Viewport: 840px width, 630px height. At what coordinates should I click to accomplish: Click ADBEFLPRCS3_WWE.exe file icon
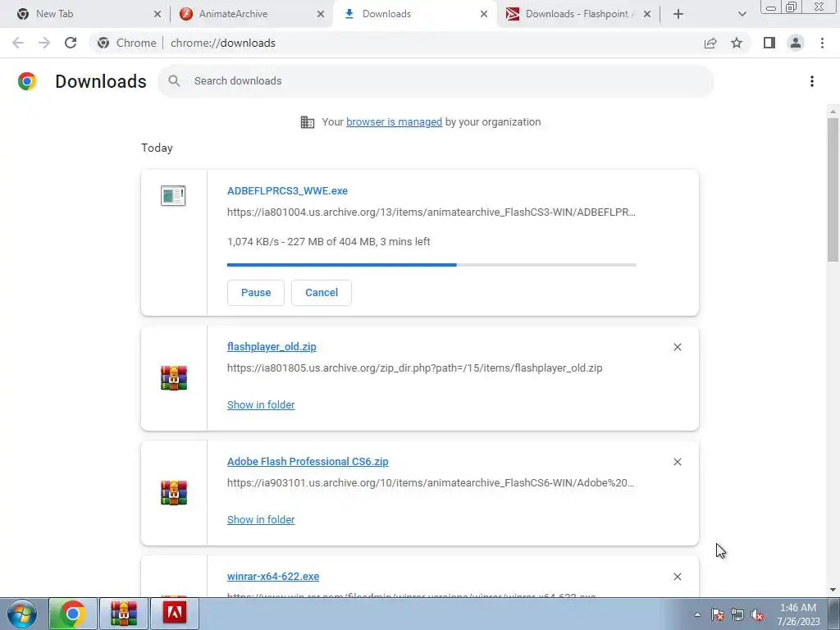tap(173, 195)
